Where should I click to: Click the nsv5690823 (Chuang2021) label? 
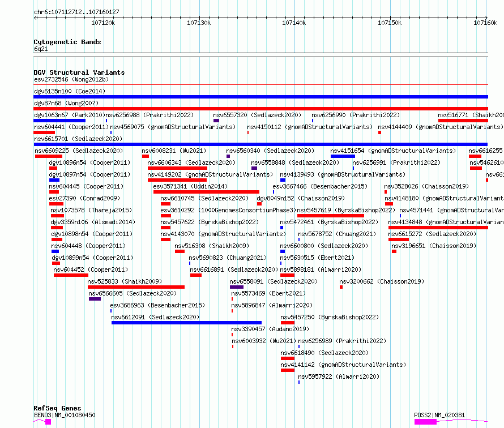[x=228, y=258]
